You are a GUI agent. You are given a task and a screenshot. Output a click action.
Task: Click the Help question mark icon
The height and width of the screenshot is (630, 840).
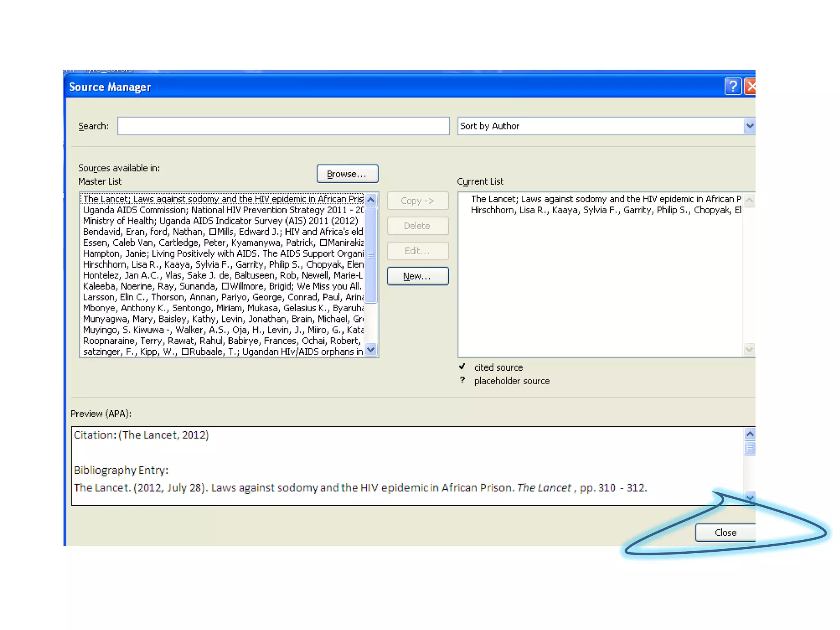tap(733, 87)
